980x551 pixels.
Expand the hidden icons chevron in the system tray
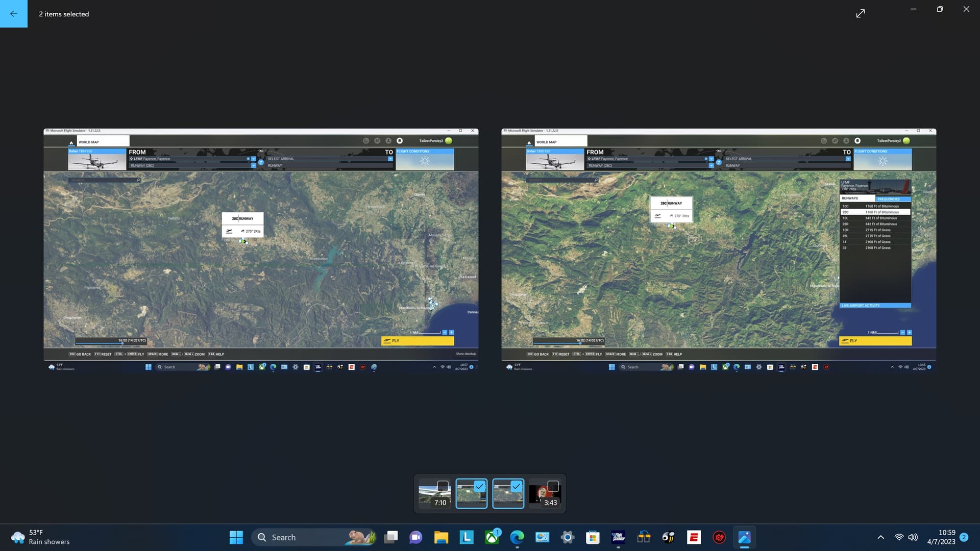[880, 537]
